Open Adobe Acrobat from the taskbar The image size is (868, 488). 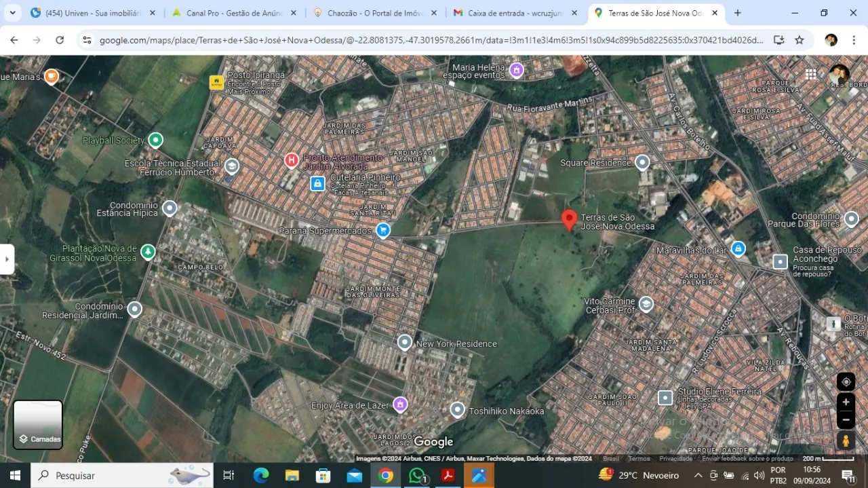[448, 476]
